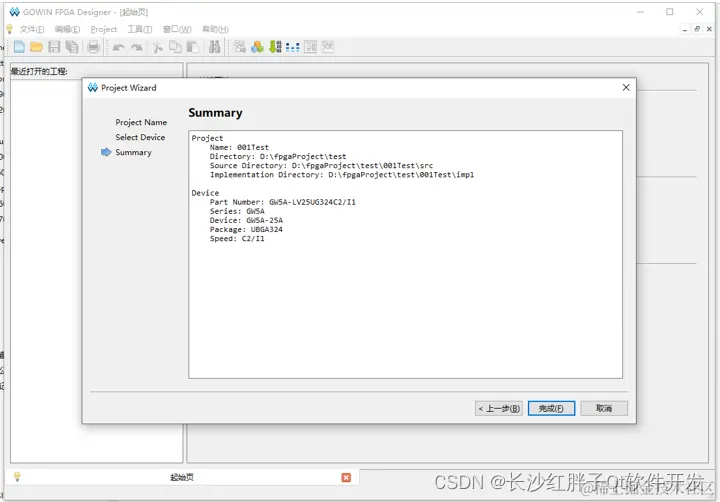Close the GOWIN FPGA Designer main window
This screenshot has width=720, height=502.
699,12
